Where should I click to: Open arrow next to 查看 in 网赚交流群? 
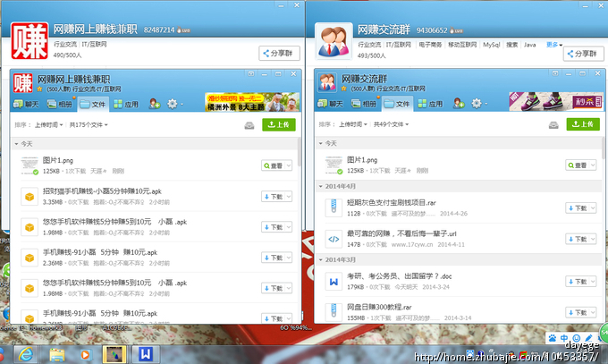tap(593, 165)
